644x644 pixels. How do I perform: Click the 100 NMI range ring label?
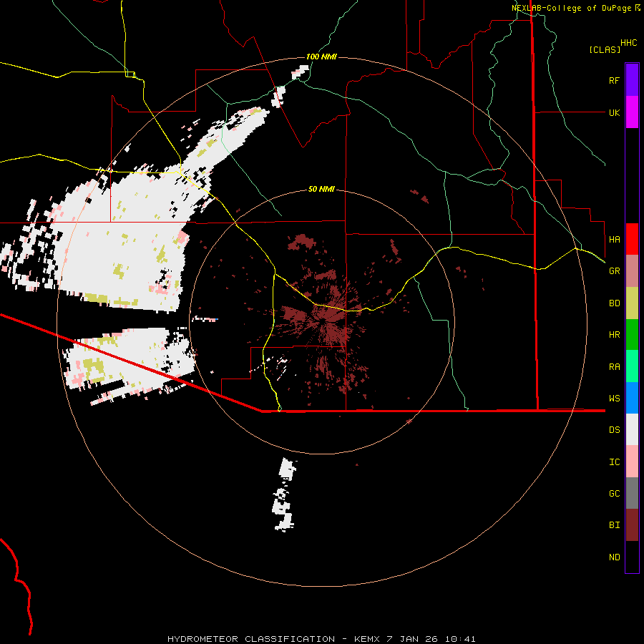(321, 57)
